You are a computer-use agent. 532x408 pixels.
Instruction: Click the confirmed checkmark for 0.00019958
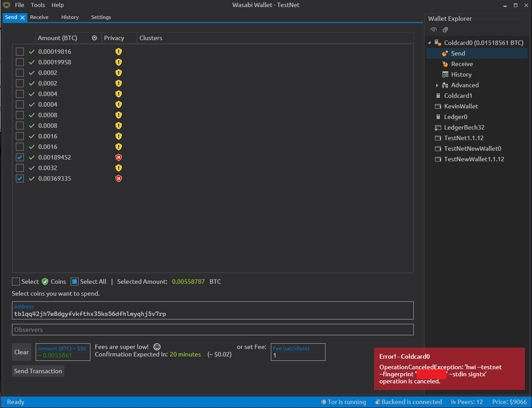tap(32, 62)
